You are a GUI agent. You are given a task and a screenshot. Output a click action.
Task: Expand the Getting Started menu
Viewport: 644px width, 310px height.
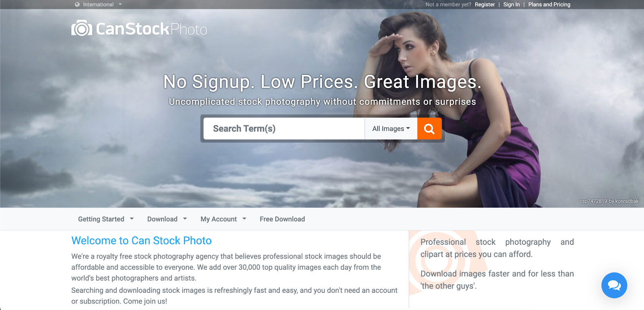[106, 219]
